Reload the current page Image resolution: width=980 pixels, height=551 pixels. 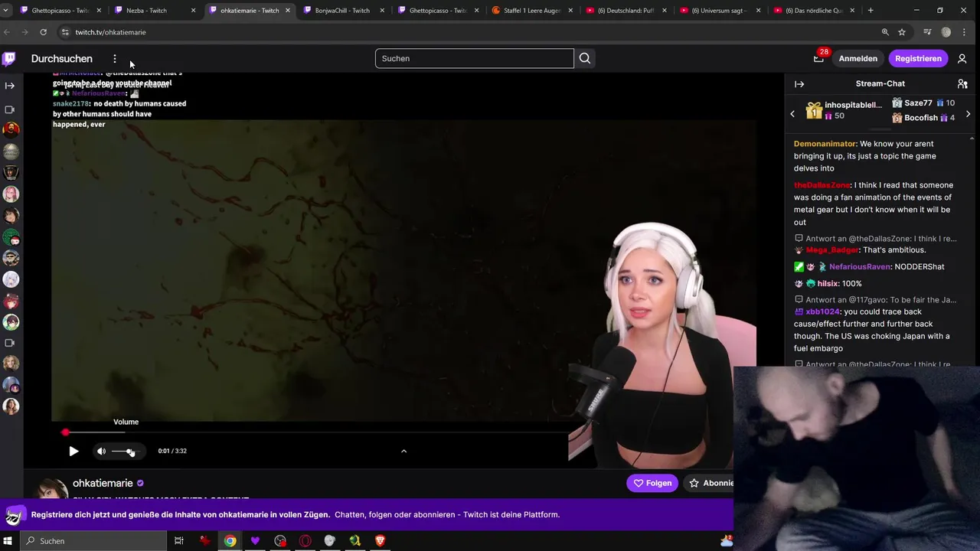(43, 32)
